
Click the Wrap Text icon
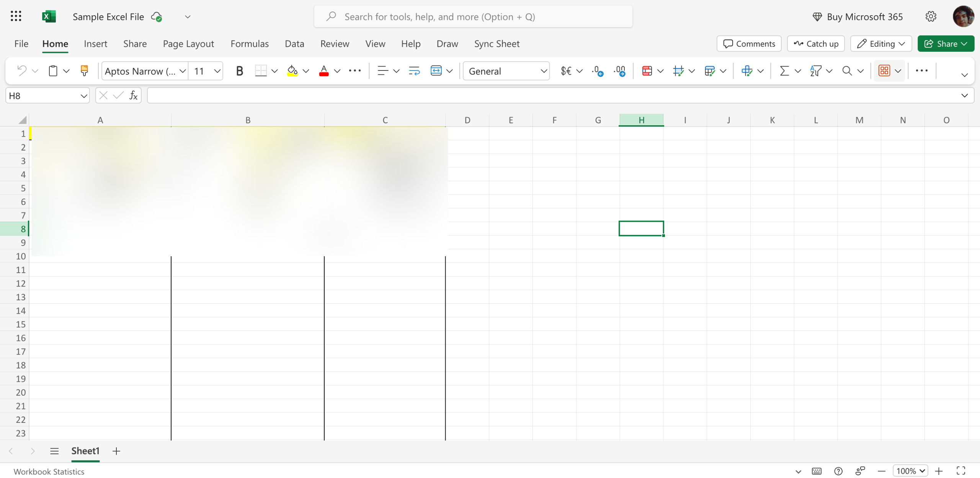pyautogui.click(x=414, y=71)
